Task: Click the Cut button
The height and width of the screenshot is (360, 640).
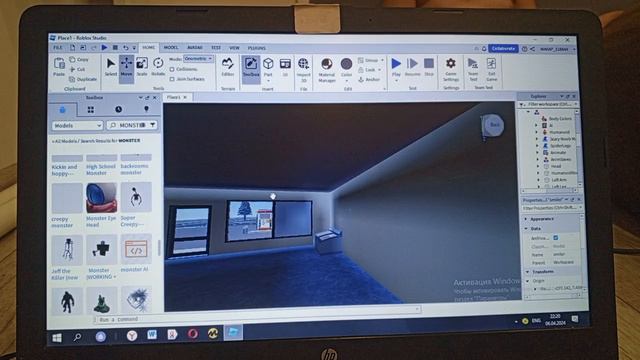Action: 78,69
